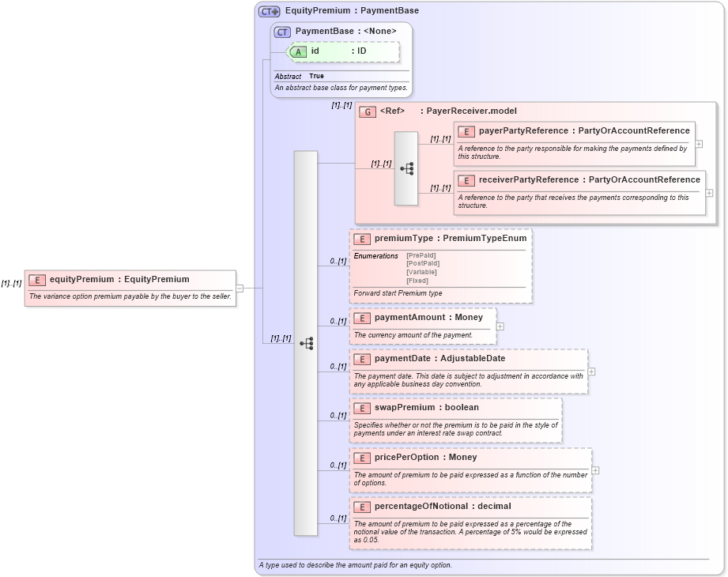Click premiumType : PremiumTypeEnum label
The width and height of the screenshot is (728, 577).
[451, 238]
